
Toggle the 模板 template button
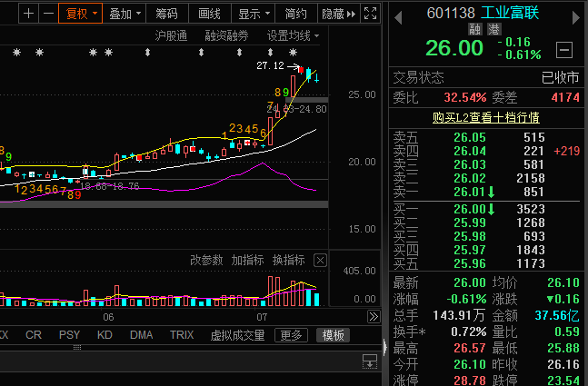333,335
